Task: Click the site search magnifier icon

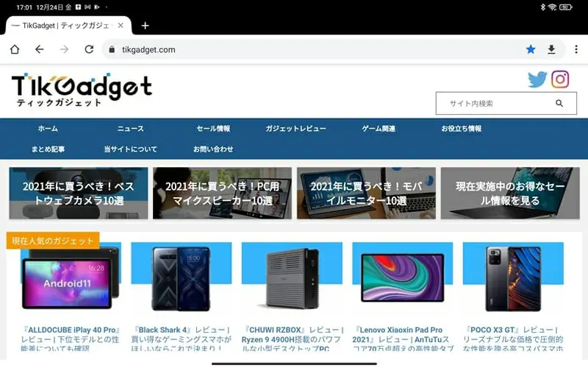Action: click(559, 104)
